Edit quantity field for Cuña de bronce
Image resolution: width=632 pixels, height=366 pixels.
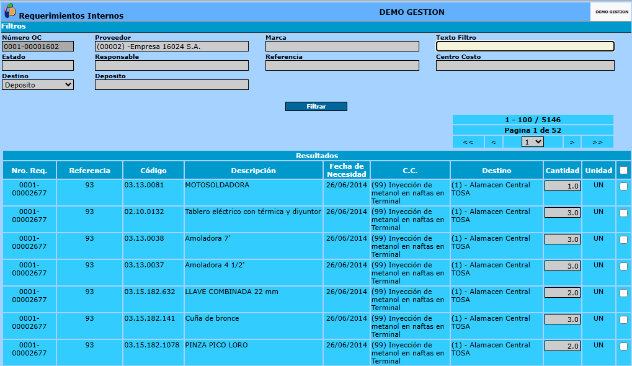click(x=562, y=319)
